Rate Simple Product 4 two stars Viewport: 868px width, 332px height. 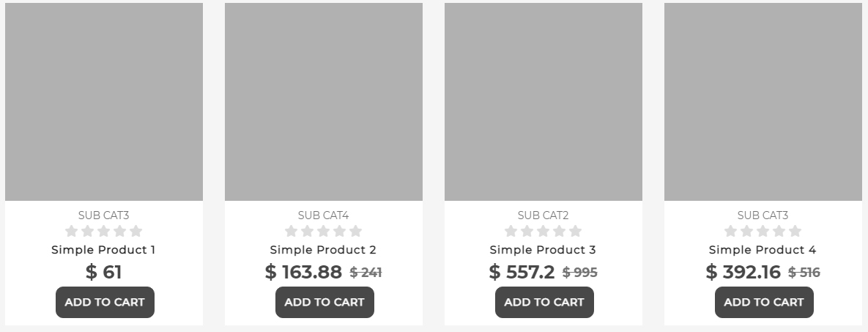747,232
